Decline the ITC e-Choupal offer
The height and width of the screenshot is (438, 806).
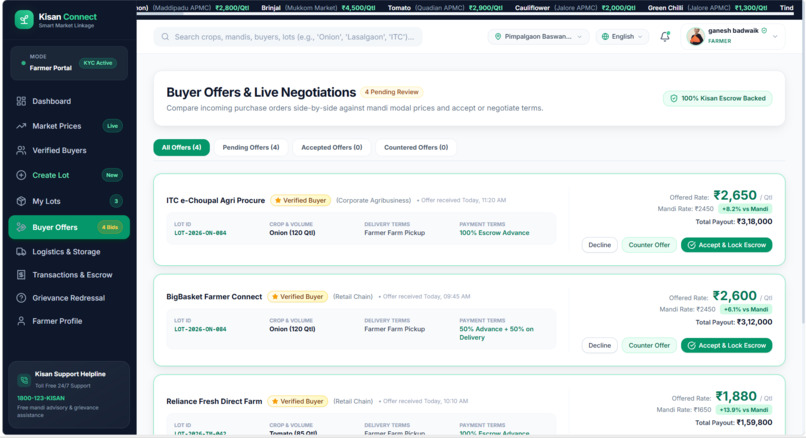tap(599, 245)
